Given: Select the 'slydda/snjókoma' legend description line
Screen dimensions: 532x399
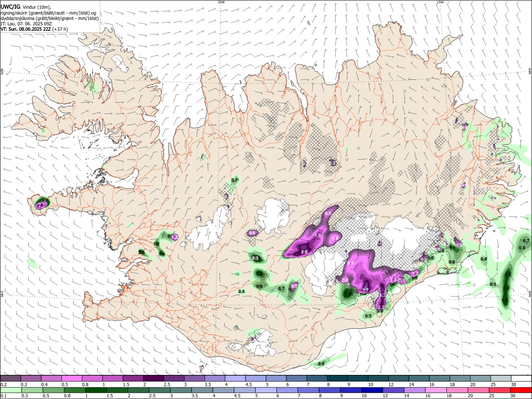Looking at the screenshot, I should pos(49,18).
